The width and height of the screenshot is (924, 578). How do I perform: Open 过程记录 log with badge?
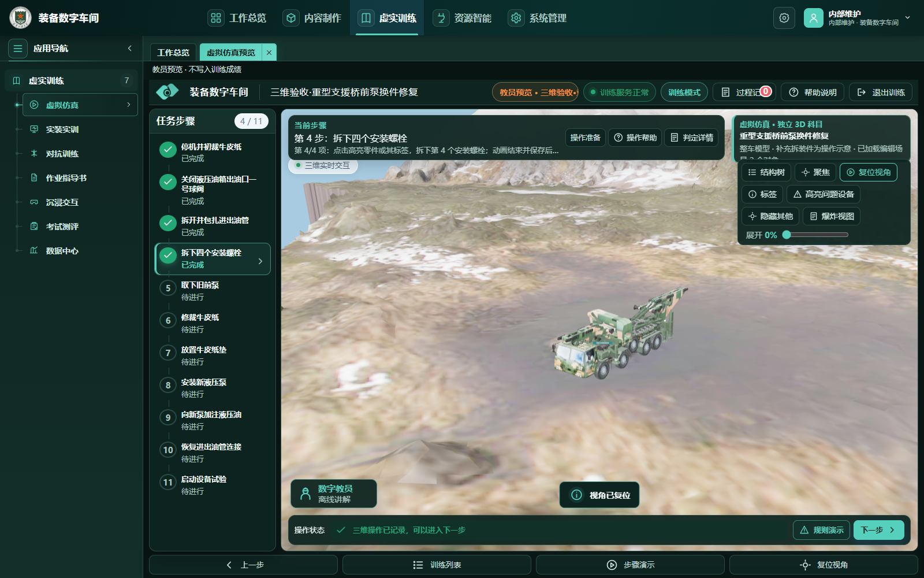point(744,92)
